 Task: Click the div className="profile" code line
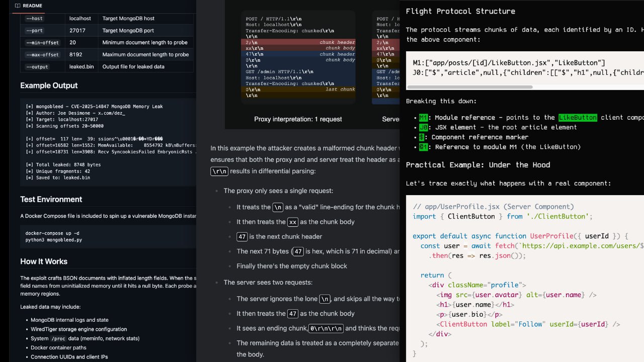pos(477,285)
